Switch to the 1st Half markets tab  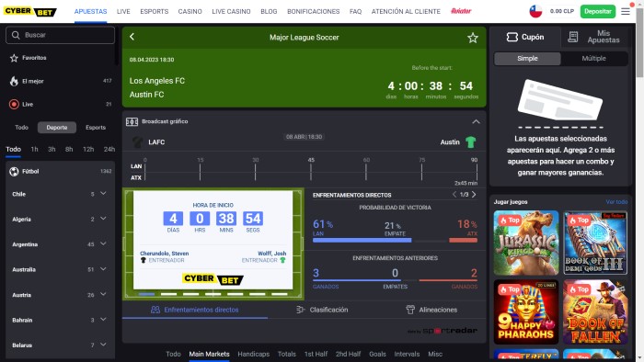point(316,354)
